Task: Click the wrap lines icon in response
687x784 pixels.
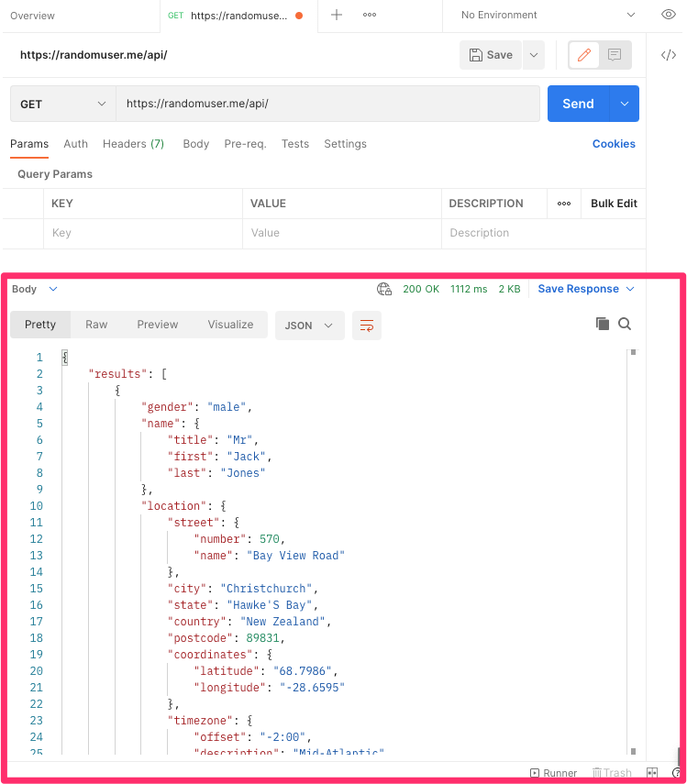Action: 367,326
